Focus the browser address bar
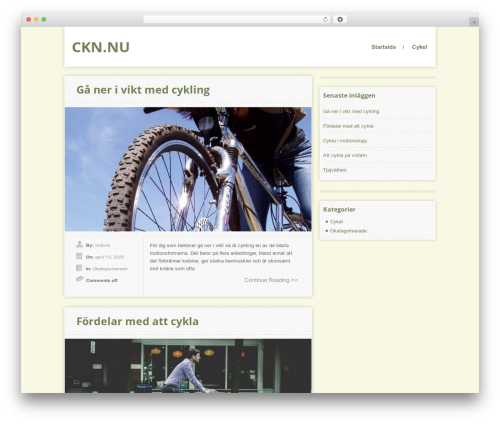The height and width of the screenshot is (423, 500). click(237, 20)
